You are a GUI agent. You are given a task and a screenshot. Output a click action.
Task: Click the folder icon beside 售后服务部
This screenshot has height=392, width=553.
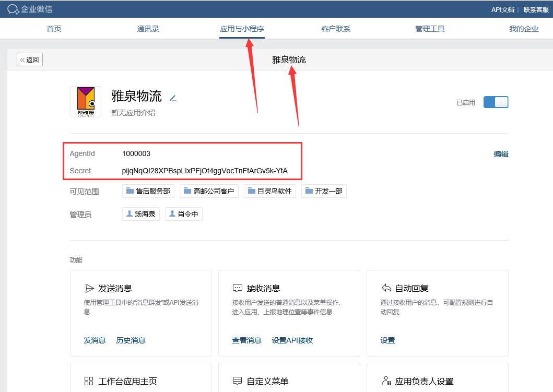click(x=130, y=191)
